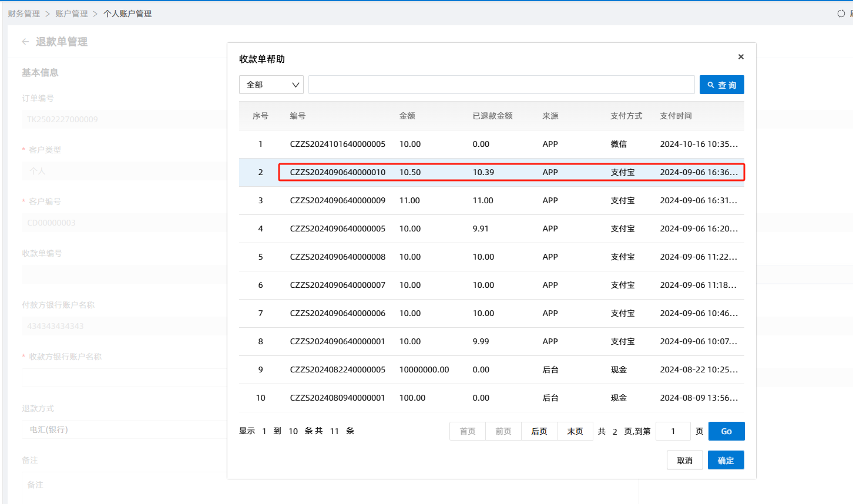Select row CZZS2024101640000005

click(x=337, y=145)
